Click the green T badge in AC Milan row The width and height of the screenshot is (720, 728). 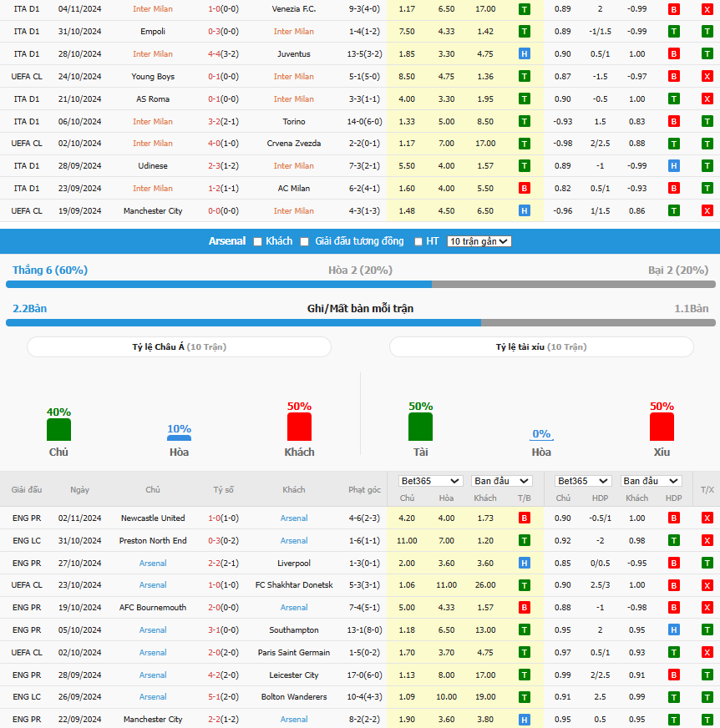(707, 188)
